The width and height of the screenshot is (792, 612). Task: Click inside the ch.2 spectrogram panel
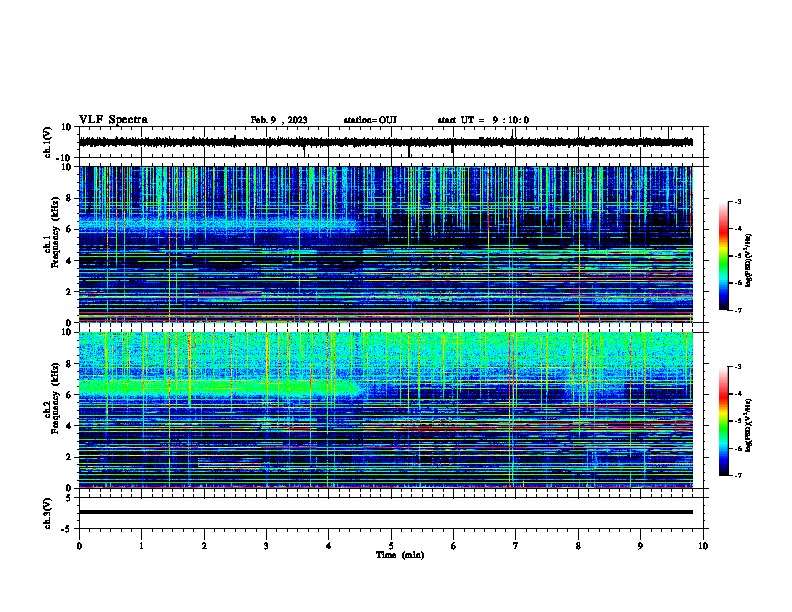click(386, 410)
